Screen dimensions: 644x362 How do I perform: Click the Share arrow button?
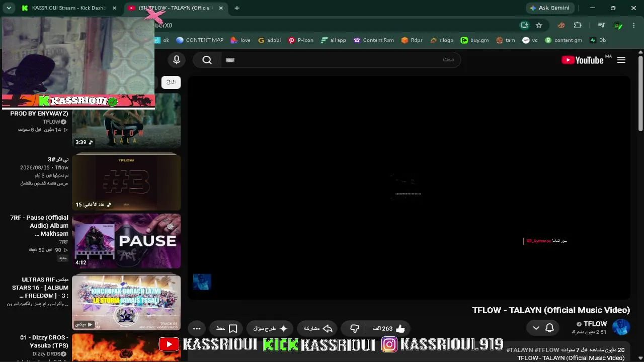point(318,328)
